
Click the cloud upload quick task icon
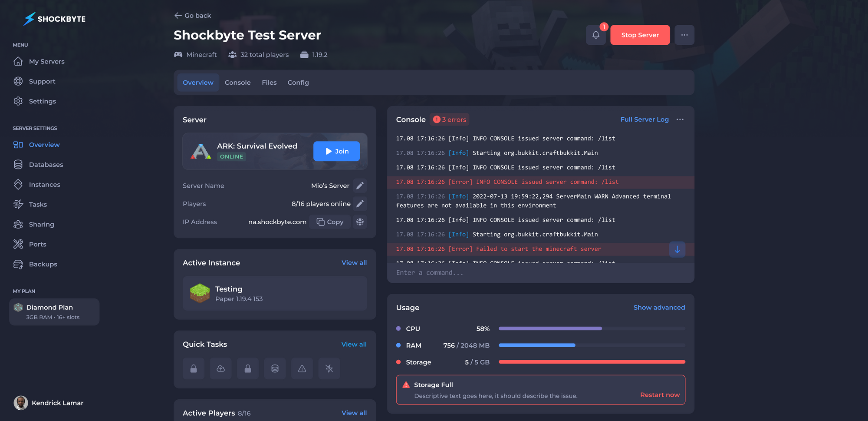[x=220, y=368]
